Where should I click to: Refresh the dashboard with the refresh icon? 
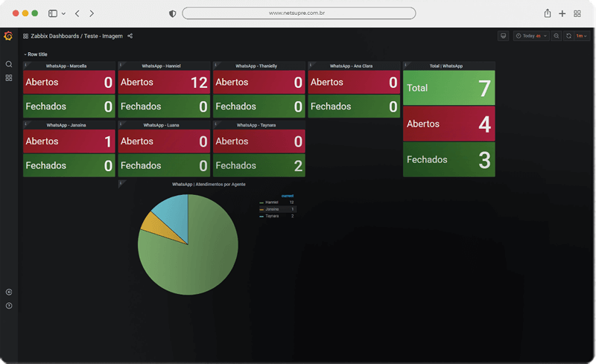pos(568,36)
